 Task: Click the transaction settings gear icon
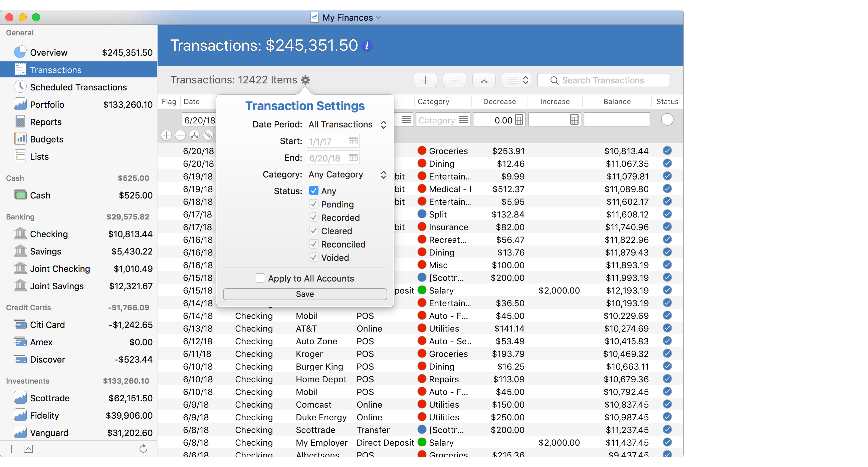coord(305,80)
